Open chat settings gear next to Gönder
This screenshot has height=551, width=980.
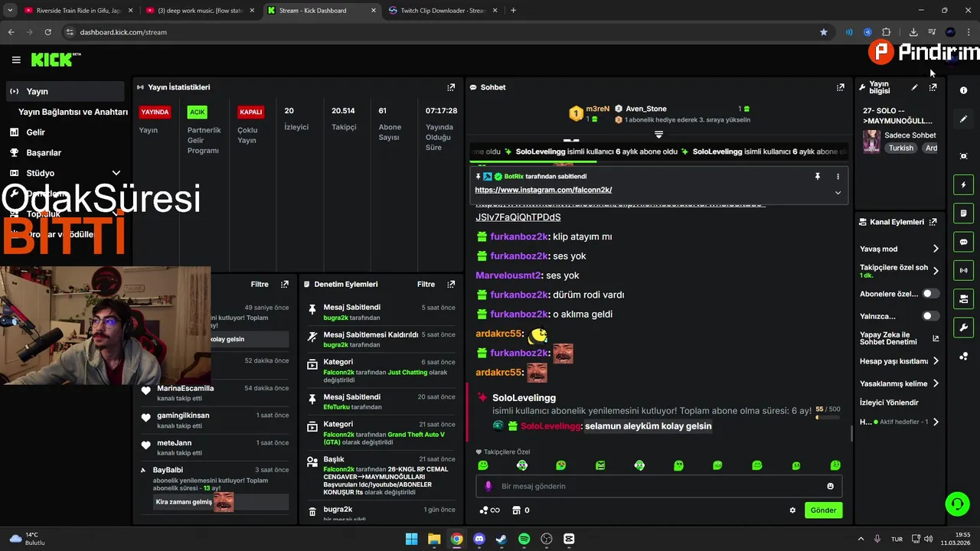(792, 510)
